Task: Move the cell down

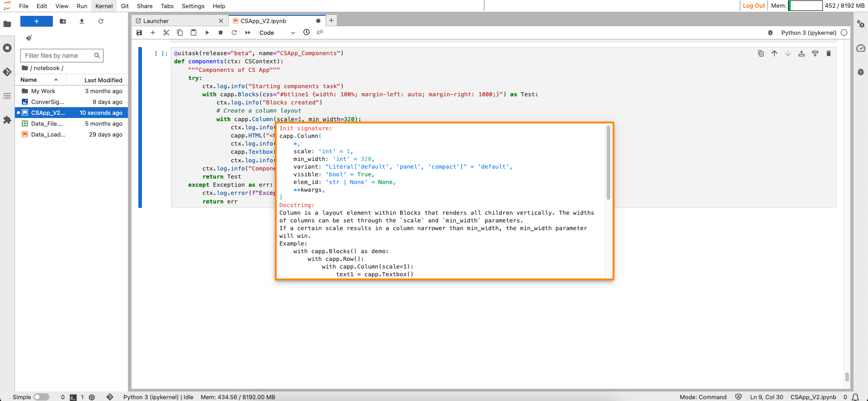Action: point(788,53)
